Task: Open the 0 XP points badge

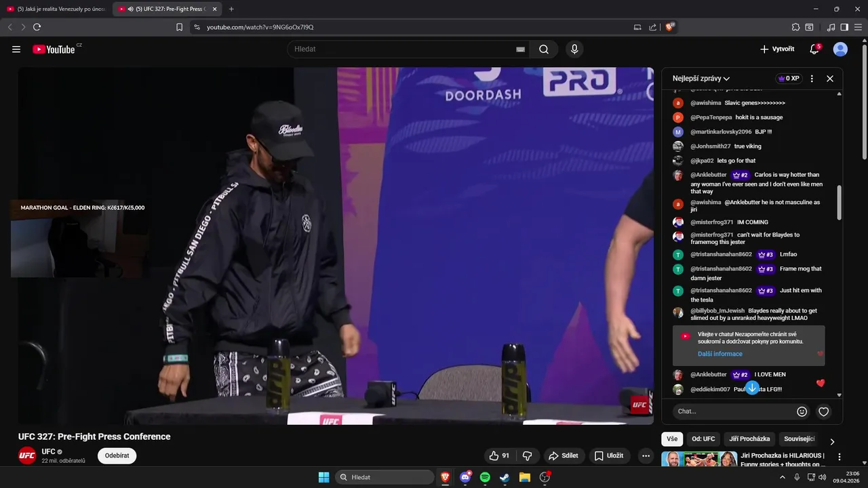Action: (789, 79)
